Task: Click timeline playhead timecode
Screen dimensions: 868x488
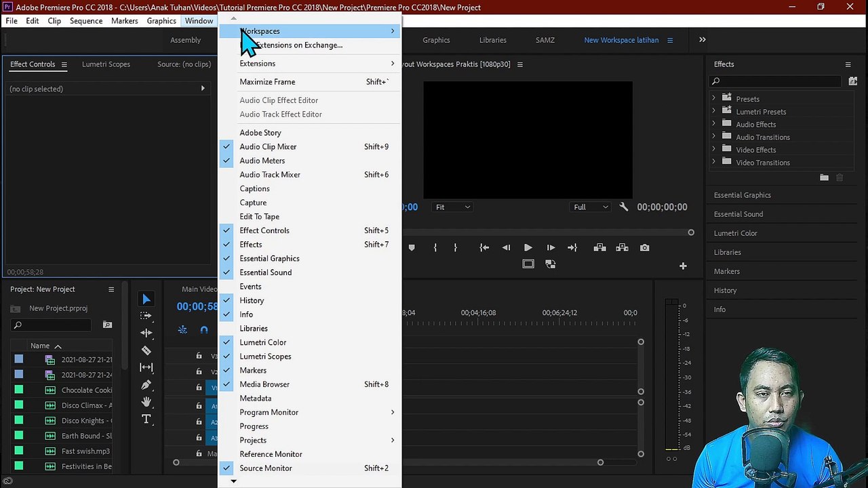Action: click(197, 306)
